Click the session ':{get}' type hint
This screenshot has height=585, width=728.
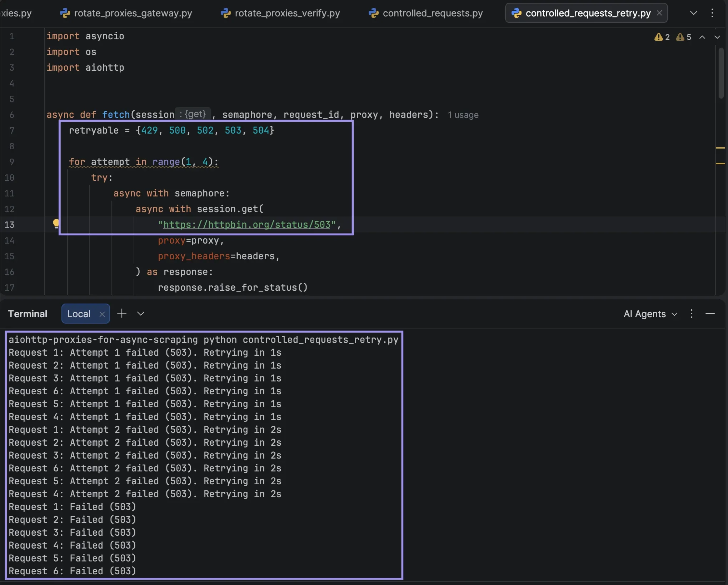[193, 114]
